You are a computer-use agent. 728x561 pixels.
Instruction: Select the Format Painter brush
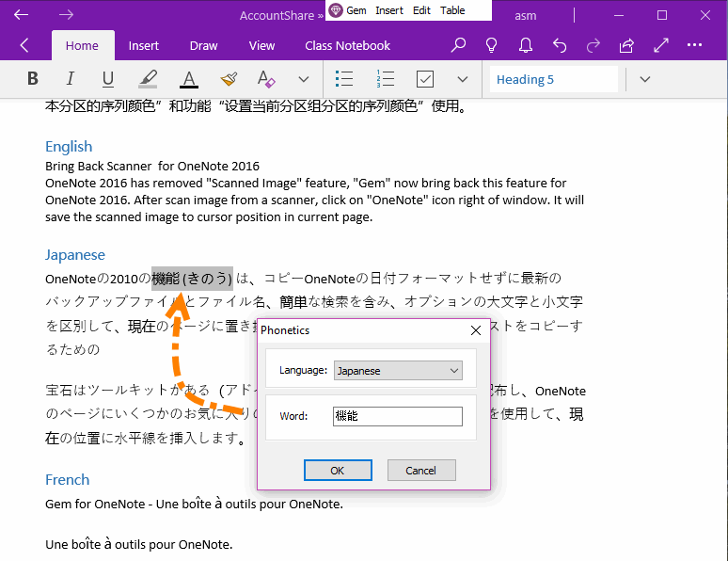click(229, 78)
